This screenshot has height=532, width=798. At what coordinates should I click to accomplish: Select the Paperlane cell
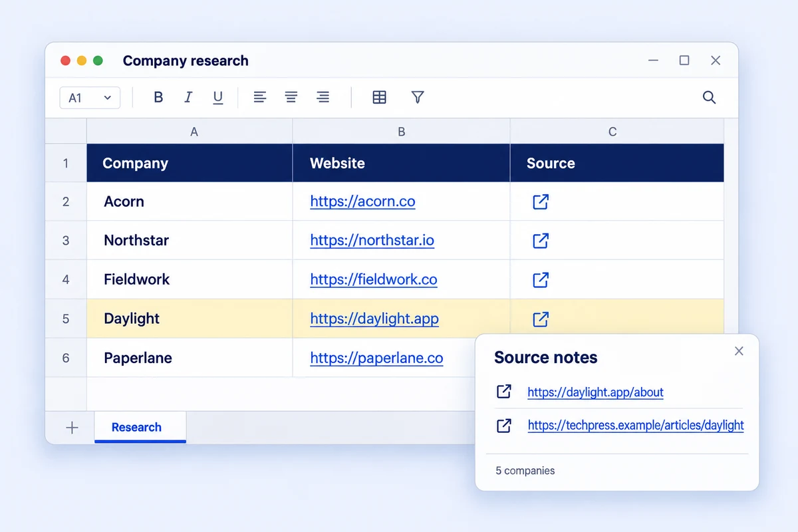pyautogui.click(x=190, y=358)
